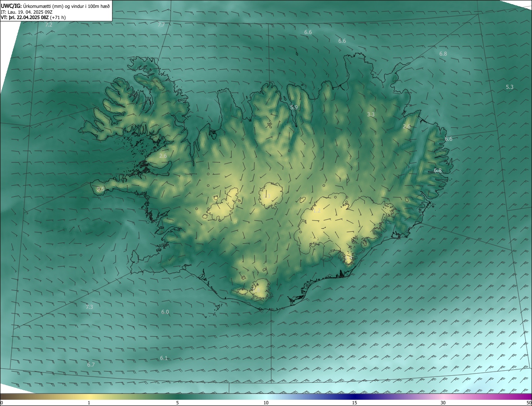The height and width of the screenshot is (406, 532).
Task: Pick the yellow colorbar segment above 1
Action: tap(89, 397)
